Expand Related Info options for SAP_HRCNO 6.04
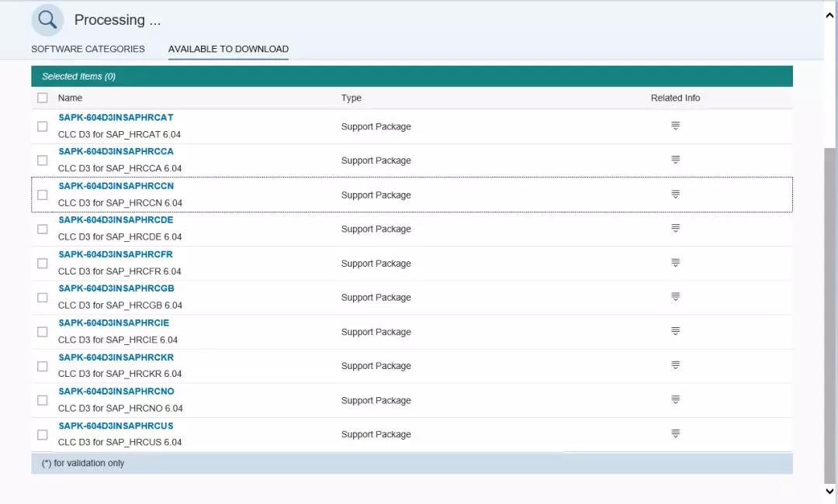 tap(675, 396)
